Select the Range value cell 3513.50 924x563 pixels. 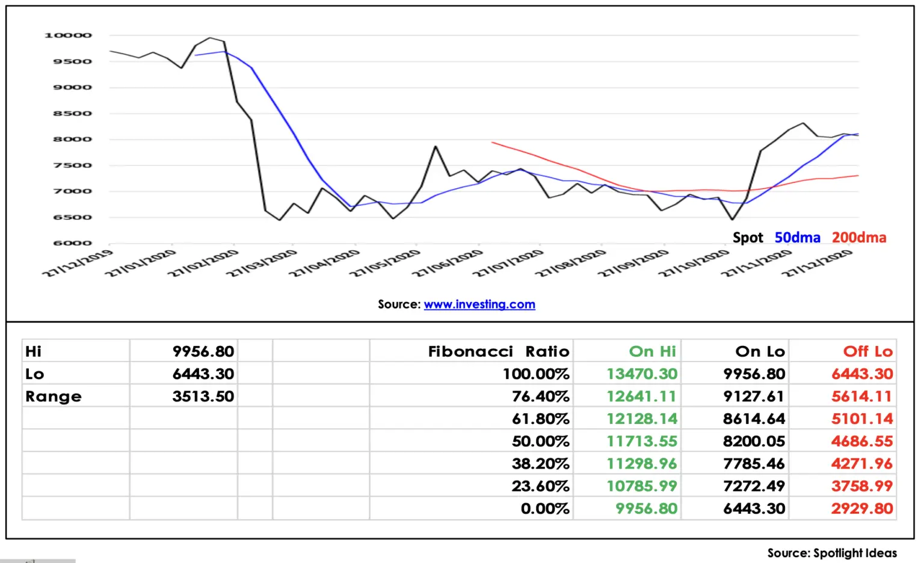coord(183,396)
